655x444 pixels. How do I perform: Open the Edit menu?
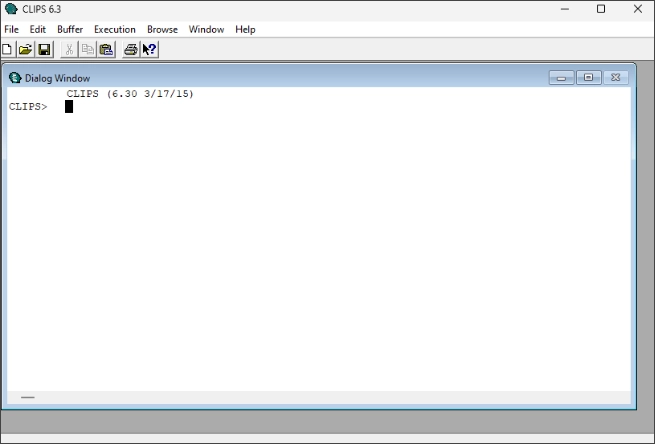pyautogui.click(x=38, y=29)
